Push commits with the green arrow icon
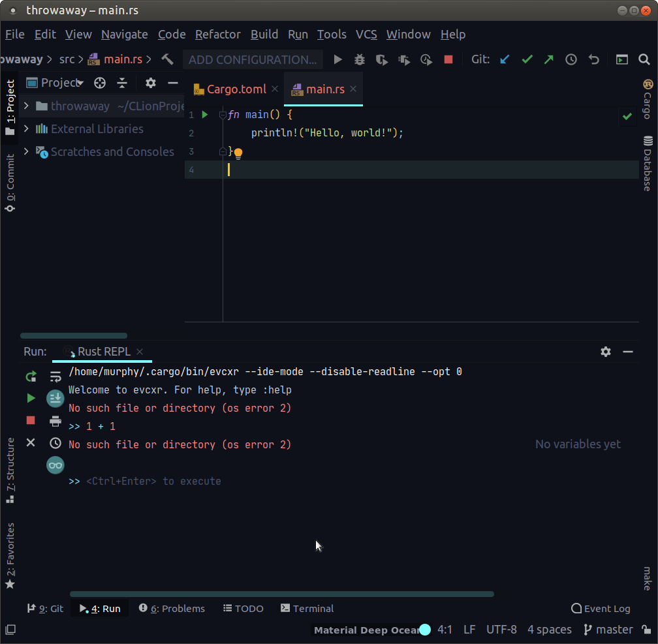This screenshot has width=658, height=644. pos(548,59)
